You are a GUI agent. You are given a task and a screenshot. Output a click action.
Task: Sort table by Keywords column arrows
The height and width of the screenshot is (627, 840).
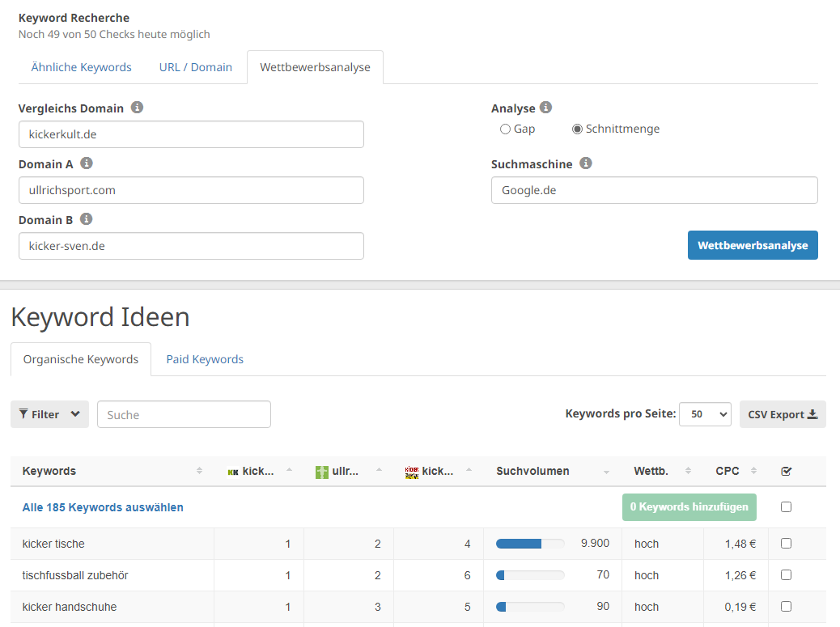click(x=199, y=471)
